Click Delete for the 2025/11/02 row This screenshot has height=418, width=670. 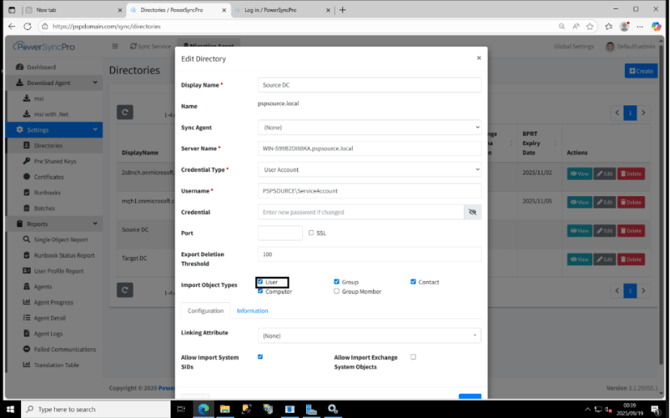[x=631, y=174]
